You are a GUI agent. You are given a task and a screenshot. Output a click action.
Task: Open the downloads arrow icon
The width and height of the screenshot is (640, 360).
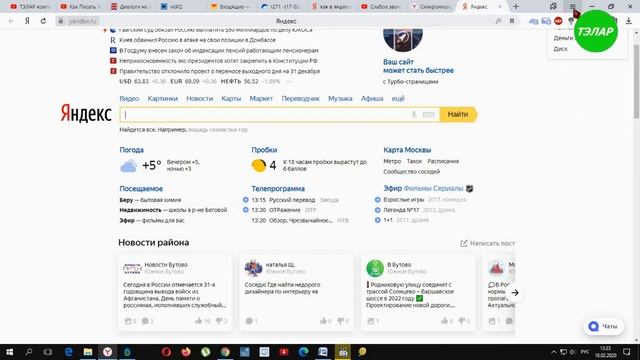pos(629,21)
